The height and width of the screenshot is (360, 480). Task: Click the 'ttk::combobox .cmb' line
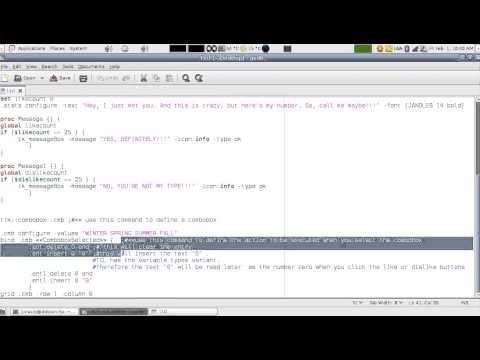tap(108, 220)
